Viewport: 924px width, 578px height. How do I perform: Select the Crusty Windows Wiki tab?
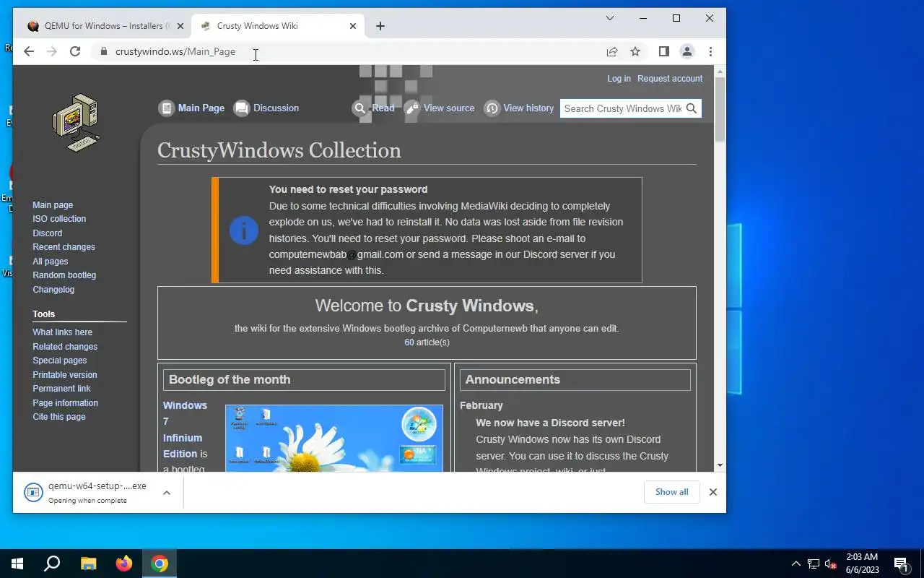click(278, 26)
